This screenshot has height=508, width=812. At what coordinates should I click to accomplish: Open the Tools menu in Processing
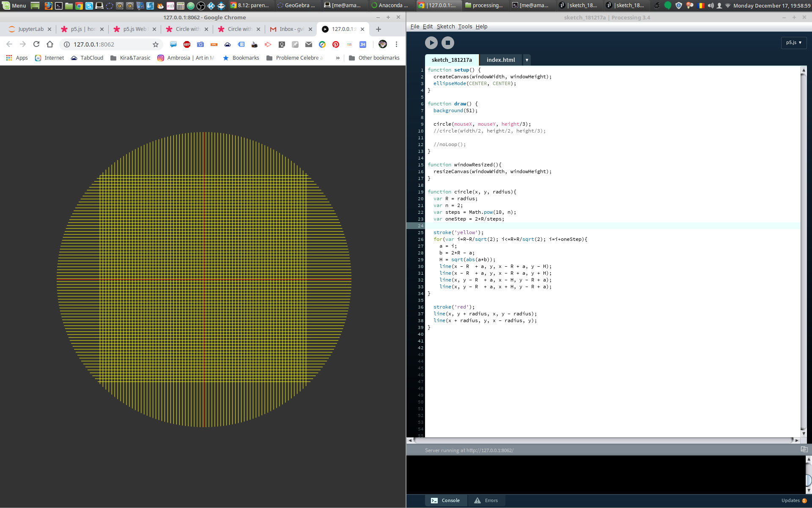tap(465, 26)
